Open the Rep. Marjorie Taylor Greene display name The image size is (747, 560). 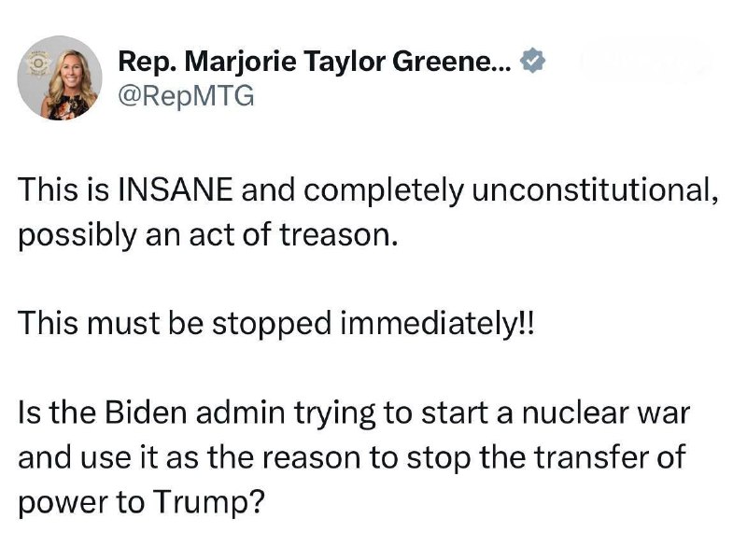click(x=315, y=62)
